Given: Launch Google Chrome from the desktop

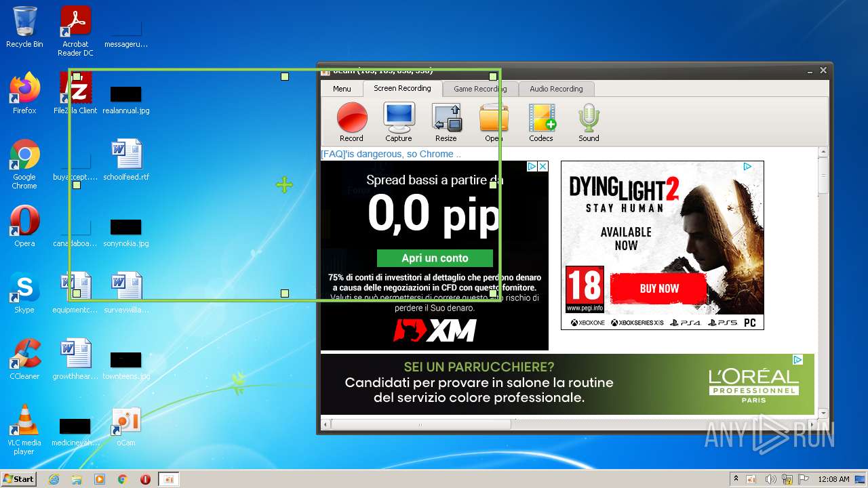Looking at the screenshot, I should click(x=24, y=165).
